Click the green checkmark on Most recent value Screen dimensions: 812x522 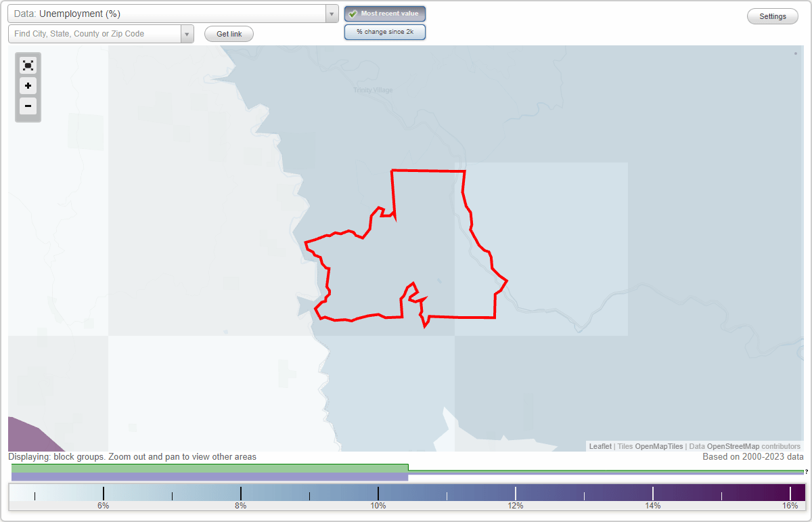click(353, 14)
